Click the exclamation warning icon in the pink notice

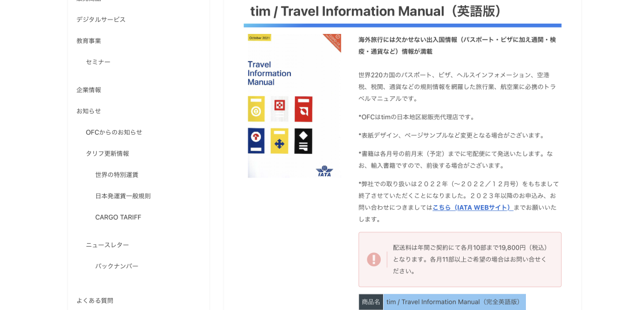click(374, 259)
